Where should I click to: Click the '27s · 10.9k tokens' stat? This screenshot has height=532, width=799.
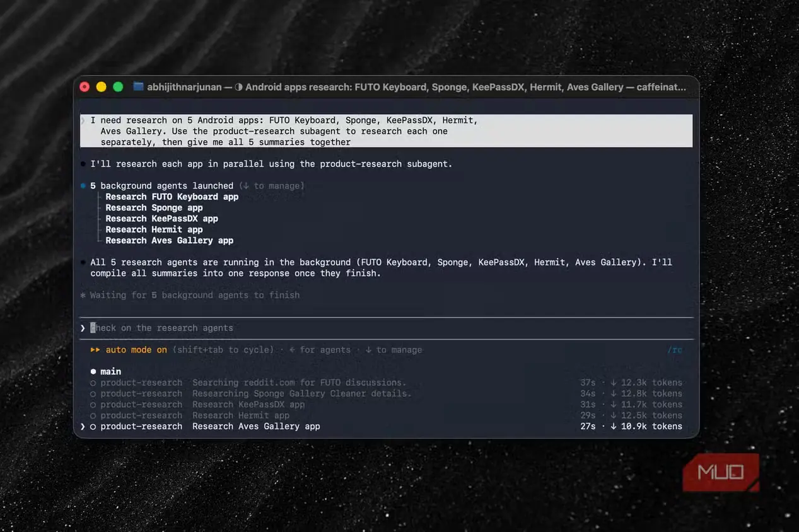pos(631,426)
